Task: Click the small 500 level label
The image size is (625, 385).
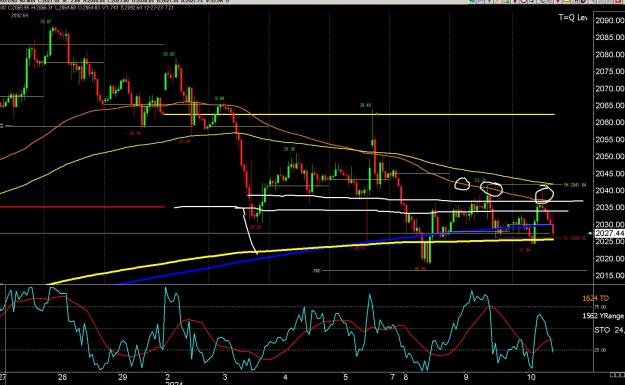Action: click(x=317, y=271)
